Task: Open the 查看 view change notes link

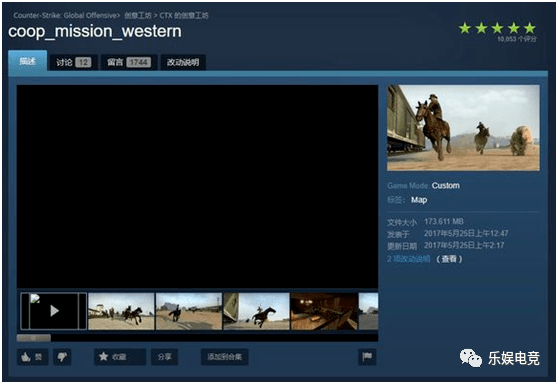Action: (x=449, y=259)
